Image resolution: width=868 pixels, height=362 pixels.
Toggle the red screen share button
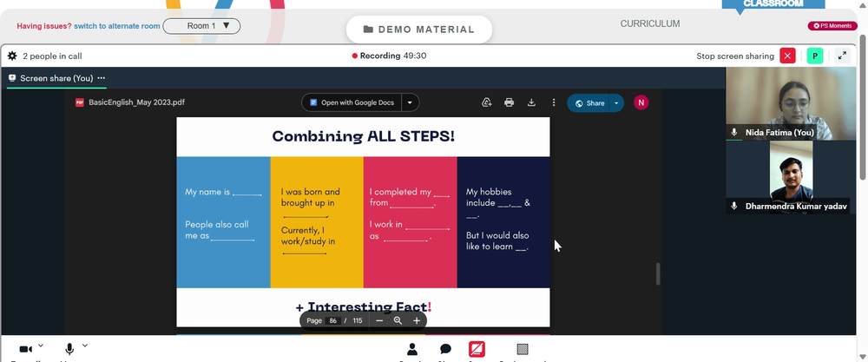(477, 349)
